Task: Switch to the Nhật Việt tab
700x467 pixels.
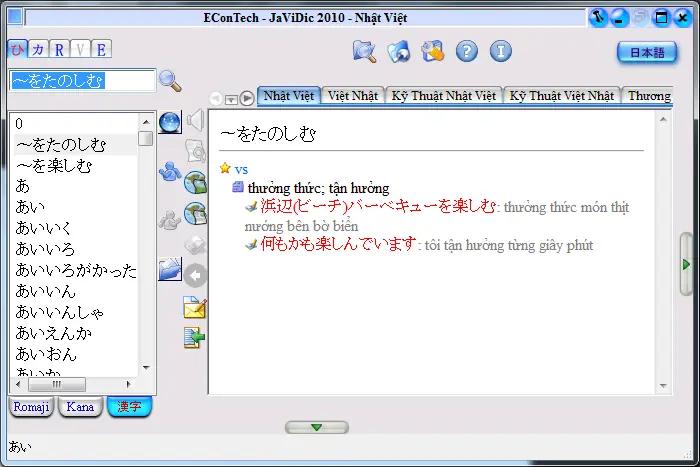Action: click(x=289, y=96)
